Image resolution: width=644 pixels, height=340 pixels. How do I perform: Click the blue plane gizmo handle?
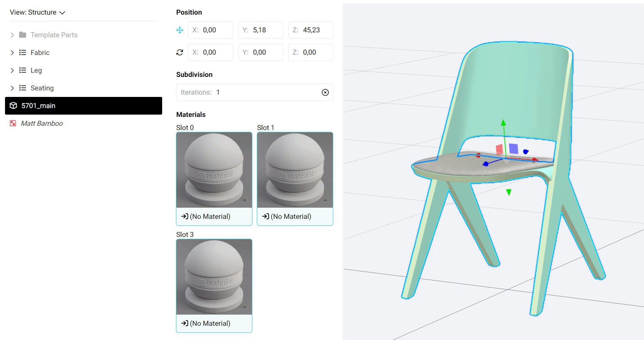[513, 148]
